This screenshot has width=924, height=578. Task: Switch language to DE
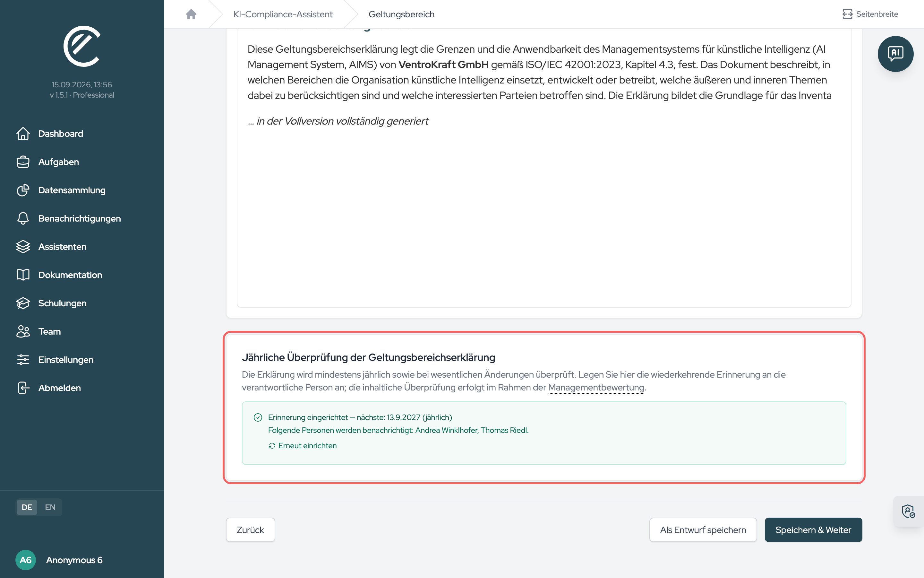click(27, 507)
